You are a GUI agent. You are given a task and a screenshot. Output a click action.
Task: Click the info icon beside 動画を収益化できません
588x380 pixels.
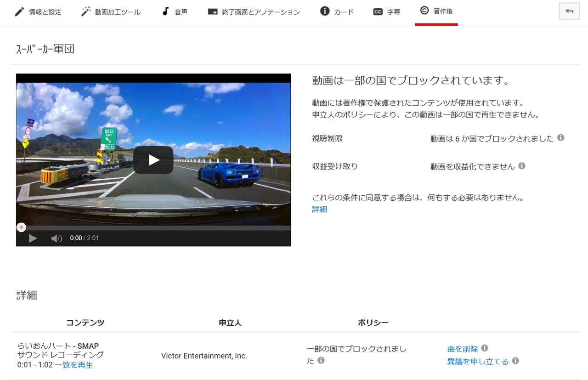[522, 166]
